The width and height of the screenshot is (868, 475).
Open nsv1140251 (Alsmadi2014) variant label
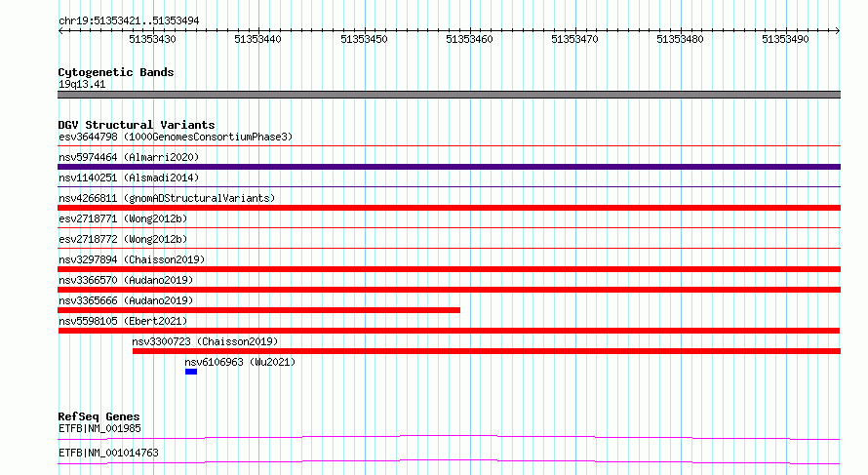pos(129,178)
